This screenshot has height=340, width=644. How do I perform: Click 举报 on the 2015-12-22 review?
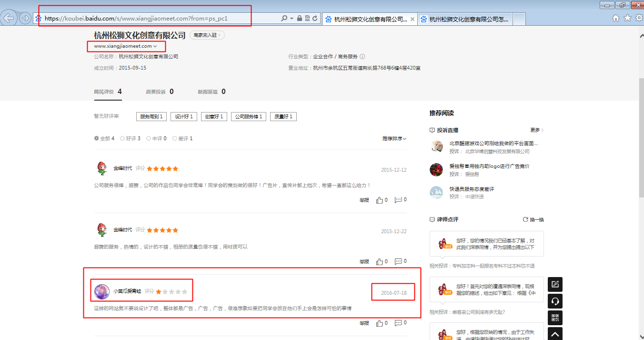(364, 261)
